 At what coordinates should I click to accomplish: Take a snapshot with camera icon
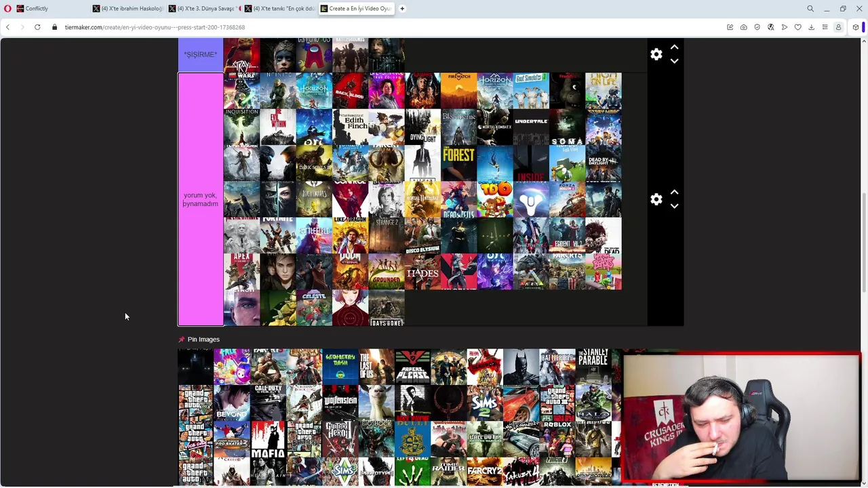(x=744, y=27)
